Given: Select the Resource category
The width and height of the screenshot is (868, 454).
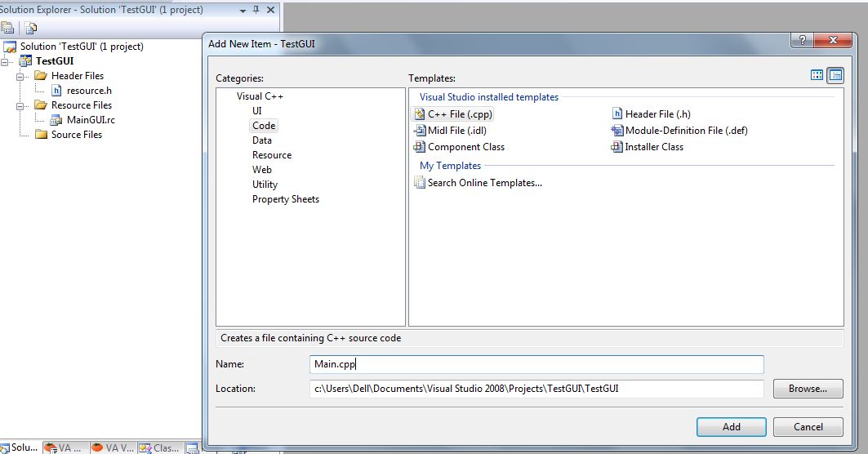Looking at the screenshot, I should point(272,155).
